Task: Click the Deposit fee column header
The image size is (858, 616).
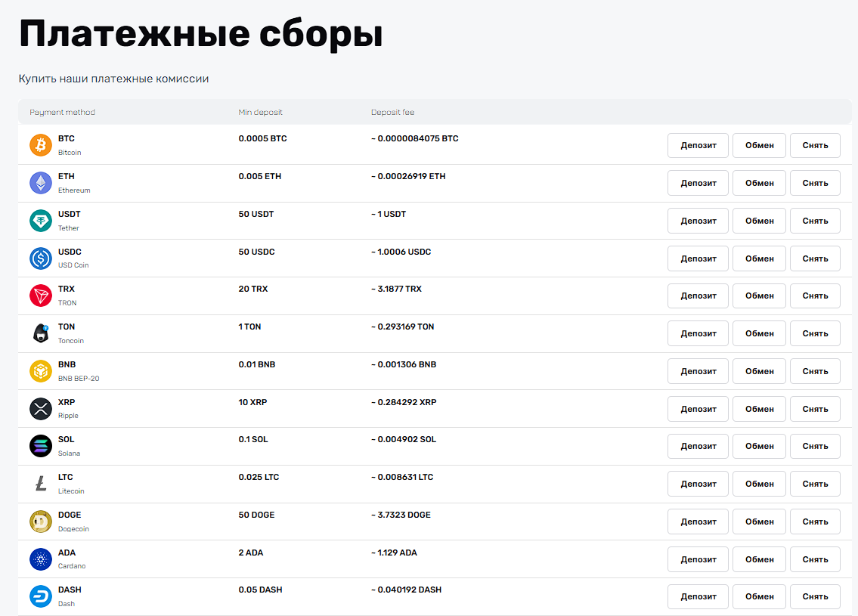Action: click(x=393, y=112)
